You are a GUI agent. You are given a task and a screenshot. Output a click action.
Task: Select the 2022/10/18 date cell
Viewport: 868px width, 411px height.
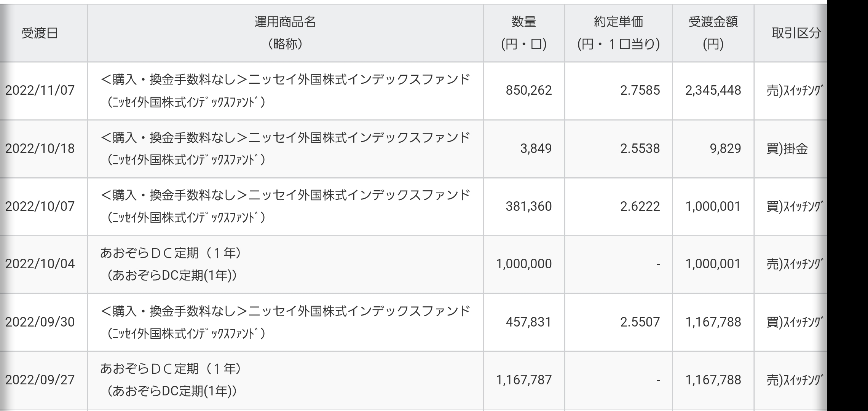pyautogui.click(x=40, y=148)
